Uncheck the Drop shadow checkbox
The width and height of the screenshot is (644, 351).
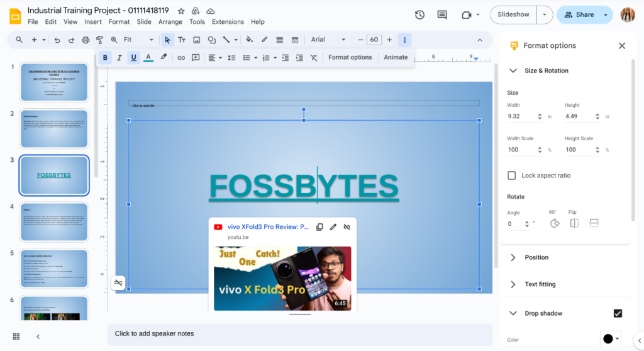[618, 313]
